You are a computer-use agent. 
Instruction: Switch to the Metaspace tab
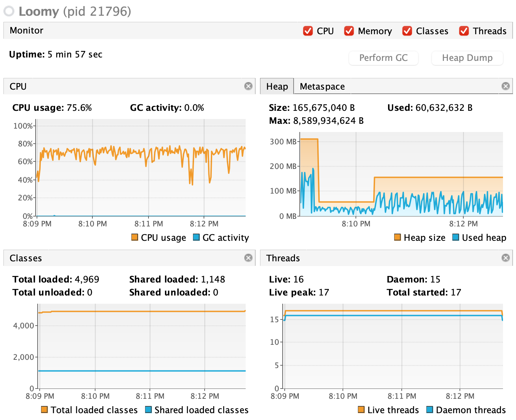[322, 87]
